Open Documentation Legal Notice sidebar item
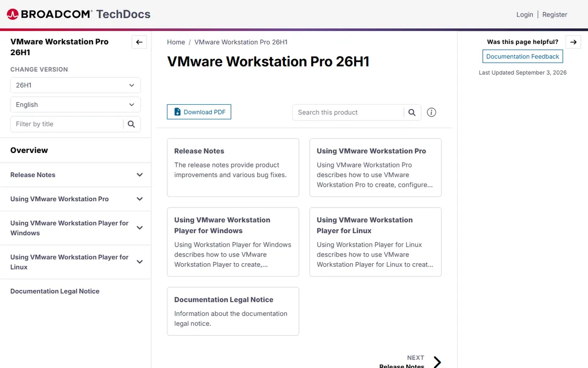Screen dimensions: 588x368 (55, 291)
